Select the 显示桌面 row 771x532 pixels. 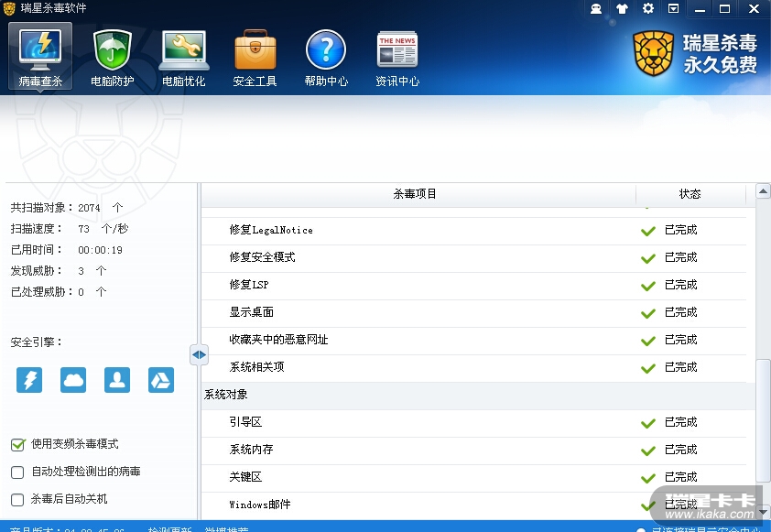coord(474,313)
